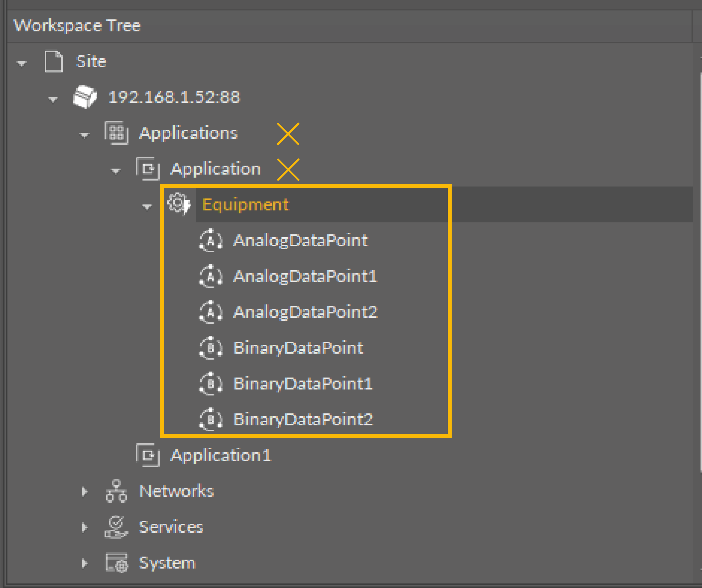Click the Services hand-check icon
This screenshot has height=588, width=702.
(116, 527)
